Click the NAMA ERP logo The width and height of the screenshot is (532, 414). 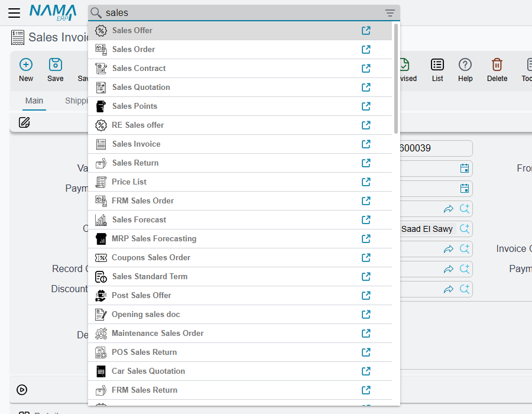pyautogui.click(x=53, y=12)
